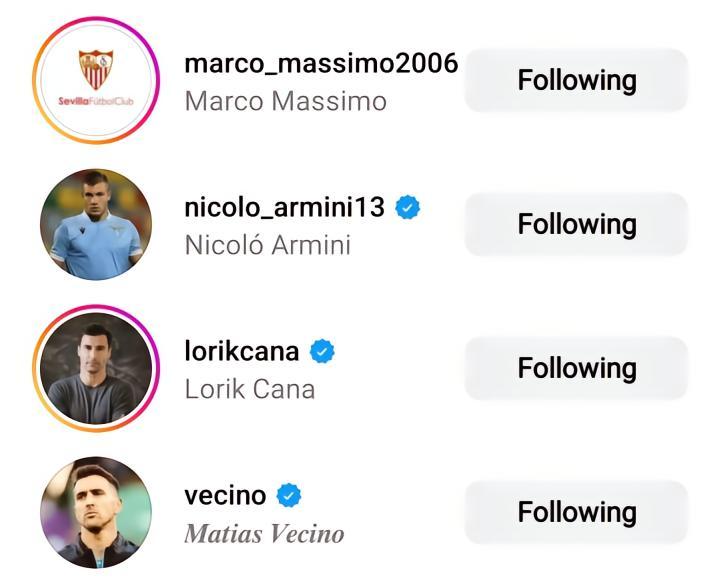
Task: Open the vecino username handle
Action: [225, 495]
